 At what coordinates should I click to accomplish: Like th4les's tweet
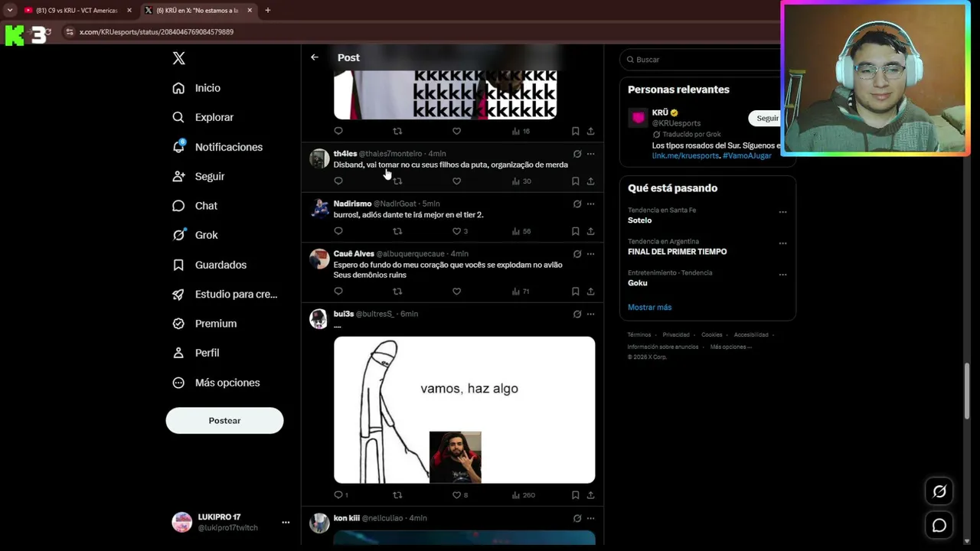[456, 181]
